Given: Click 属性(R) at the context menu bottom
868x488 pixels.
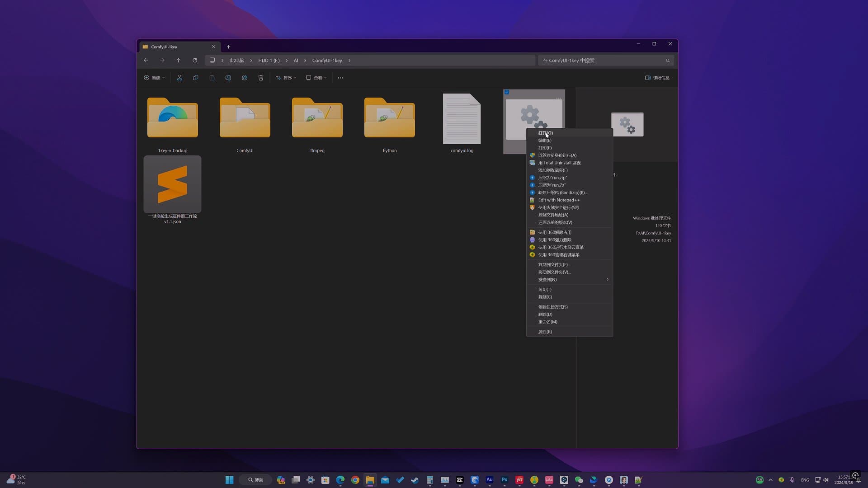Looking at the screenshot, I should point(545,332).
